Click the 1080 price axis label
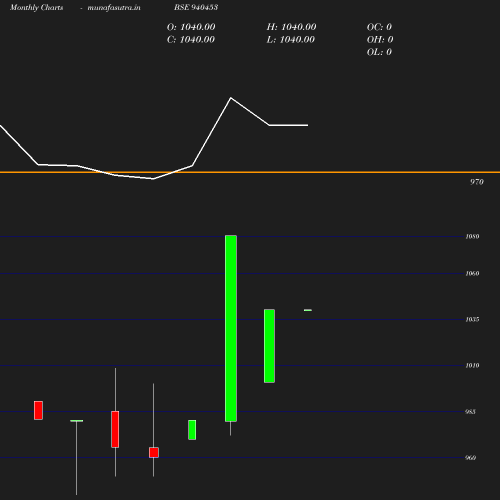500x500 pixels. (472, 237)
